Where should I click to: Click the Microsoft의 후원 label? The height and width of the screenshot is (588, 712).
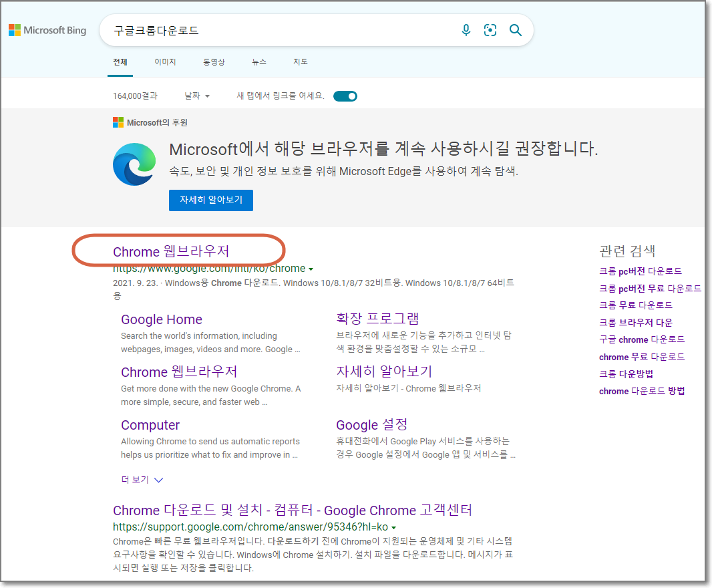[157, 122]
